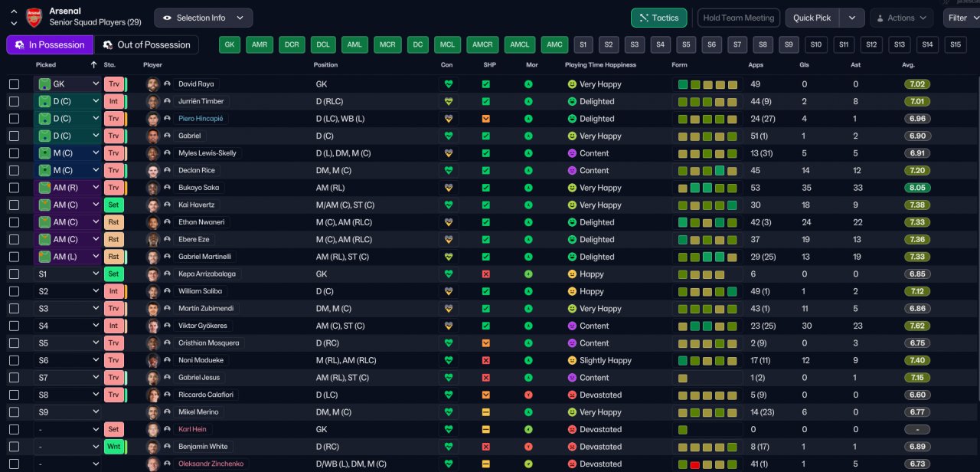The width and height of the screenshot is (980, 472).
Task: Select the DCL position slot
Action: [x=323, y=44]
